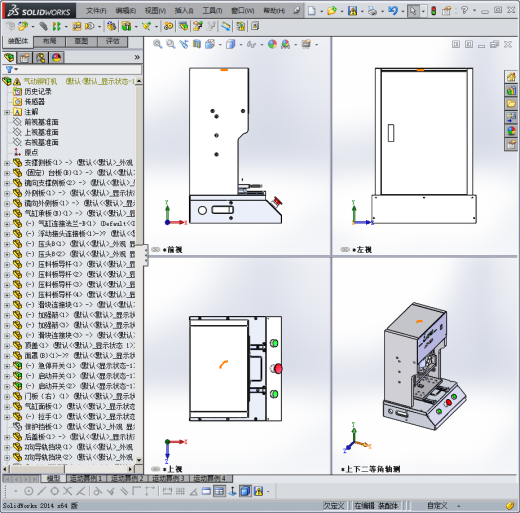Open Appearances color ball in task pane
This screenshot has width=520, height=513.
(x=511, y=131)
